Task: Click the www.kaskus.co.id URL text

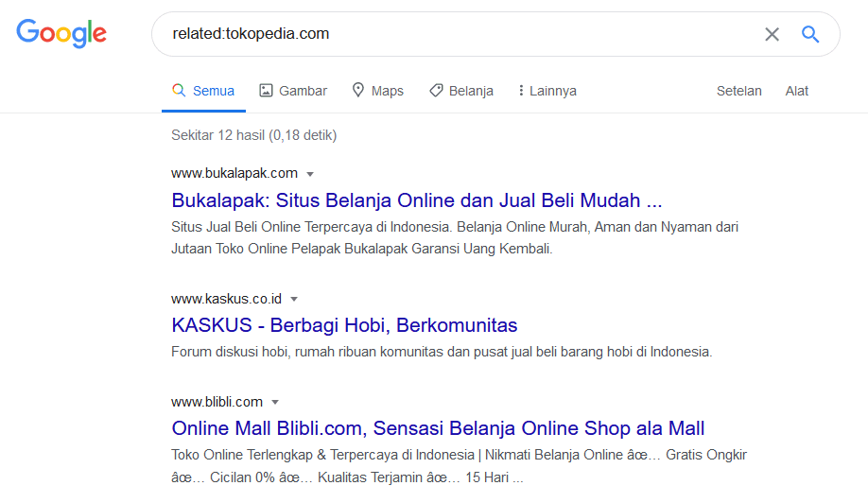Action: (x=226, y=299)
